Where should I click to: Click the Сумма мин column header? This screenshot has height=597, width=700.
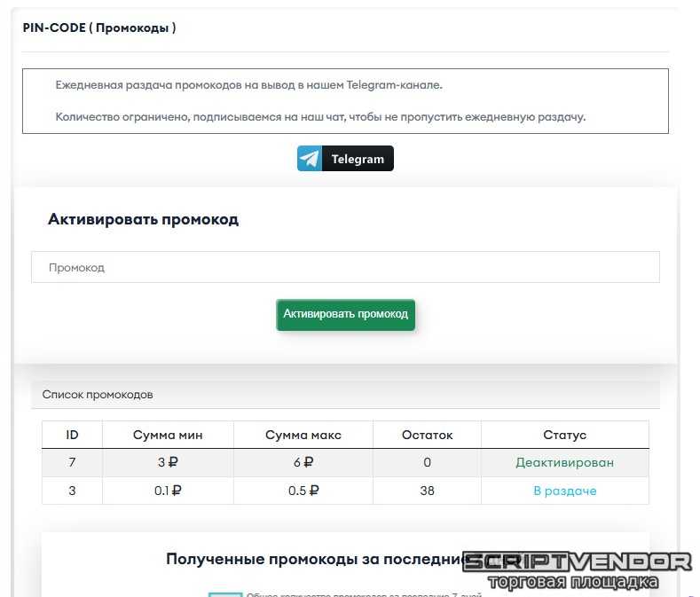coord(168,435)
